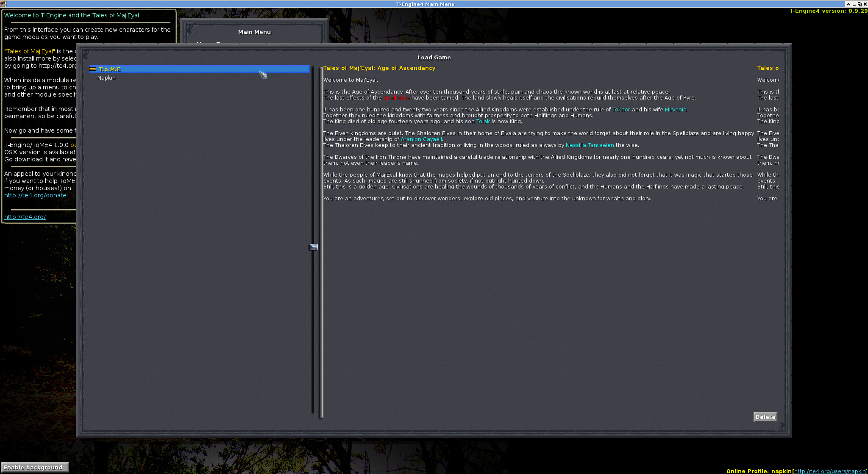Click the Mirvenia name in the story
868x474 pixels.
pyautogui.click(x=675, y=110)
